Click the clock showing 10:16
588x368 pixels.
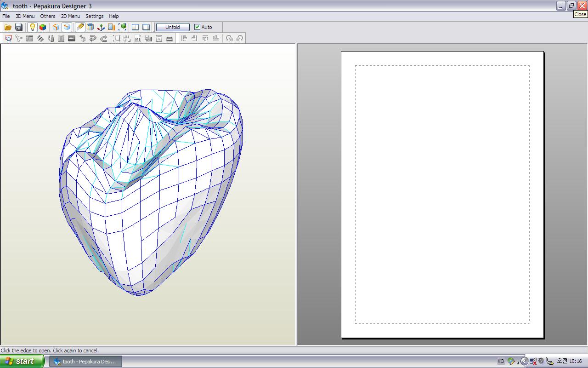click(x=570, y=361)
